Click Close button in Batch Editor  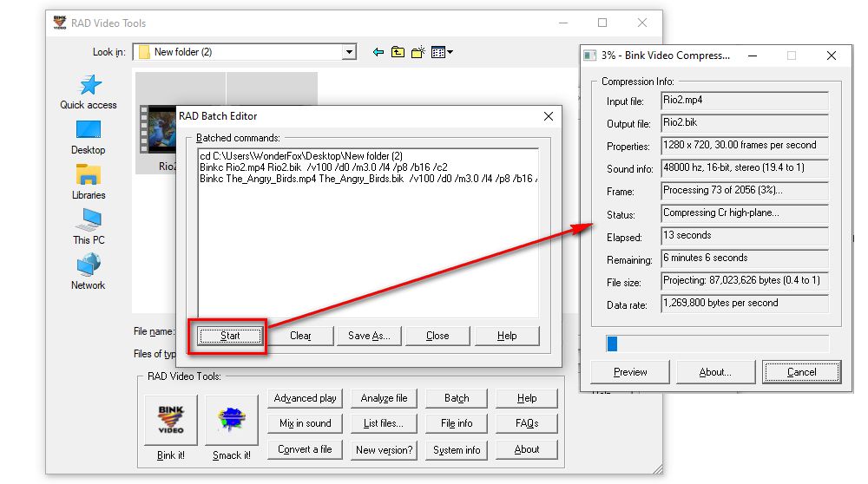click(x=437, y=336)
